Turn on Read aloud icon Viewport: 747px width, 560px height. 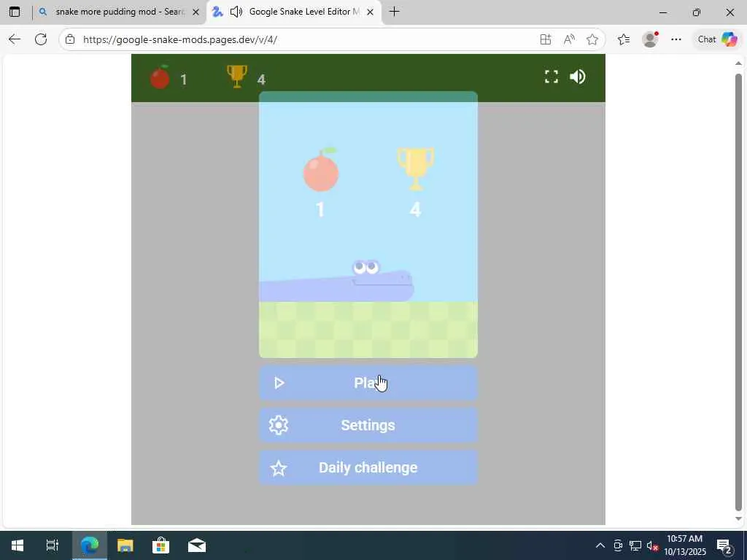569,39
